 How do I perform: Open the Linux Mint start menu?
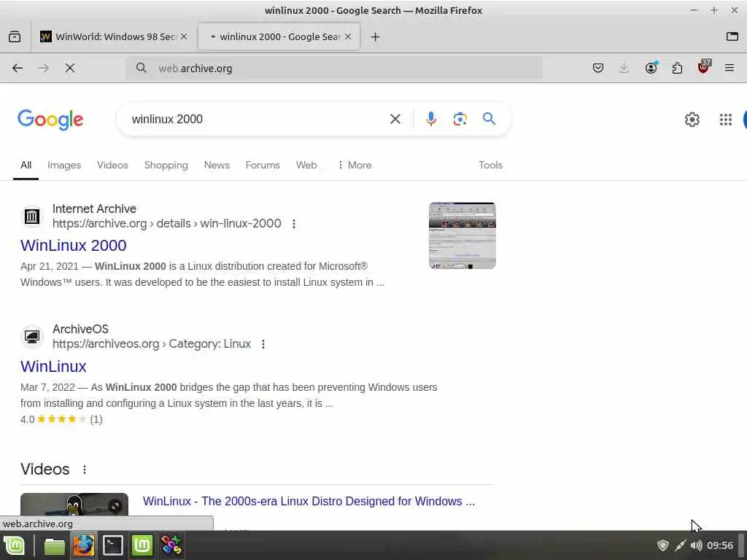pyautogui.click(x=14, y=545)
